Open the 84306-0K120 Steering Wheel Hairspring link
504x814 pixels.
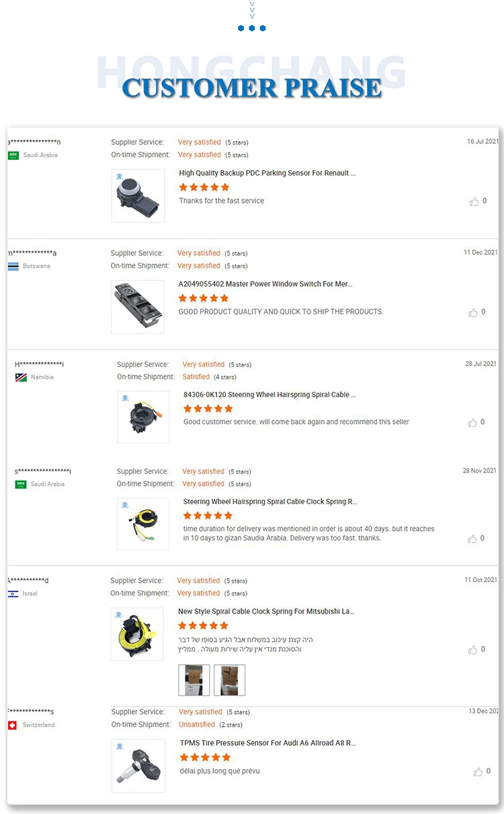(270, 395)
